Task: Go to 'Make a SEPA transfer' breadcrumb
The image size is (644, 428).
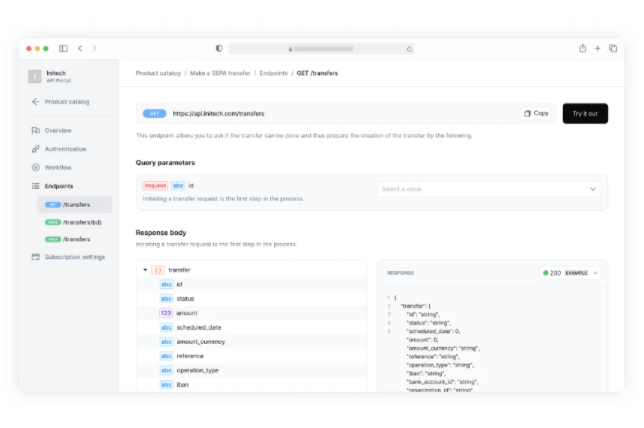Action: [218, 73]
